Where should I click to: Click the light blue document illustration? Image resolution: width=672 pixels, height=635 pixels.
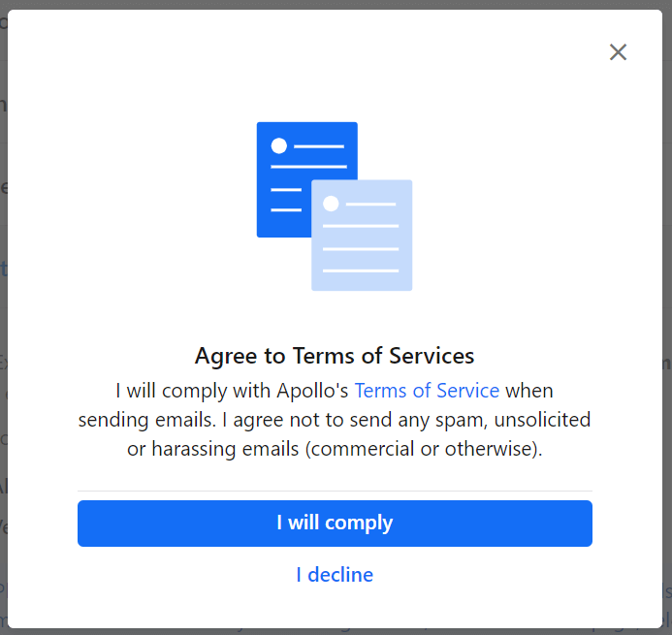[x=362, y=236]
